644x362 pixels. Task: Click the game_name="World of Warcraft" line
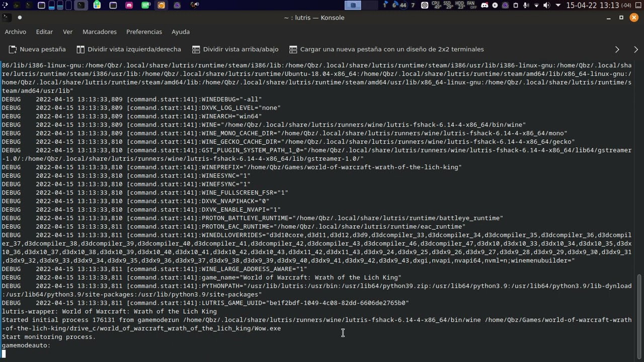coord(201,278)
